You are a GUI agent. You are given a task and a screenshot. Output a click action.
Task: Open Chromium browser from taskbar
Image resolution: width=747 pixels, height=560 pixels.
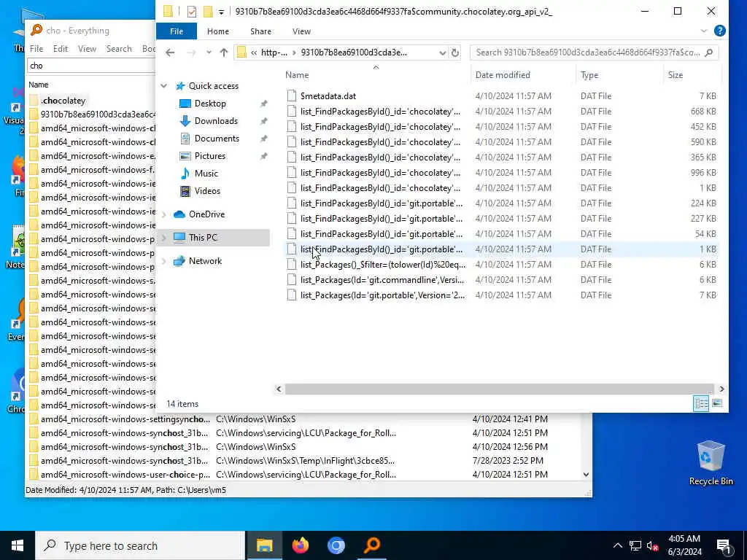pyautogui.click(x=336, y=545)
